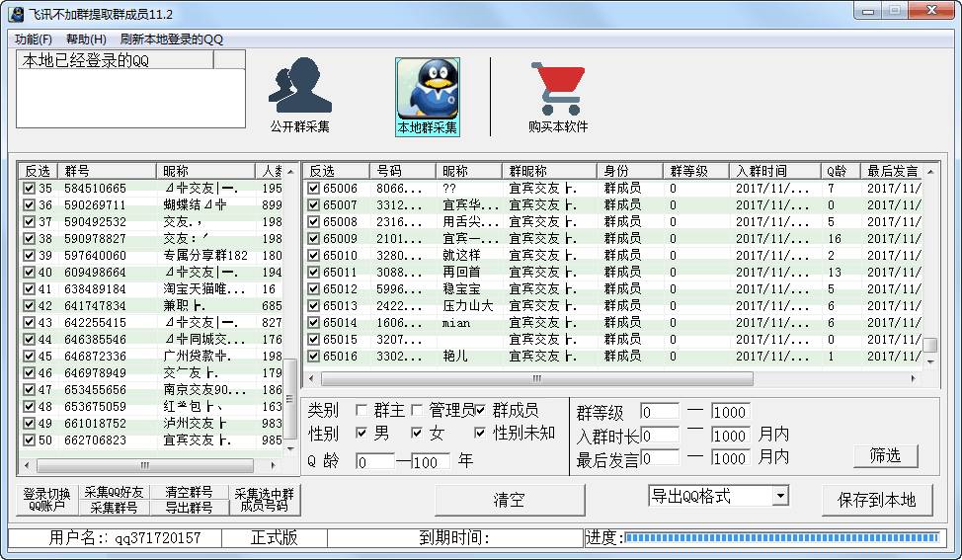The height and width of the screenshot is (560, 962).
Task: Click 导出群号 button
Action: pyautogui.click(x=189, y=508)
